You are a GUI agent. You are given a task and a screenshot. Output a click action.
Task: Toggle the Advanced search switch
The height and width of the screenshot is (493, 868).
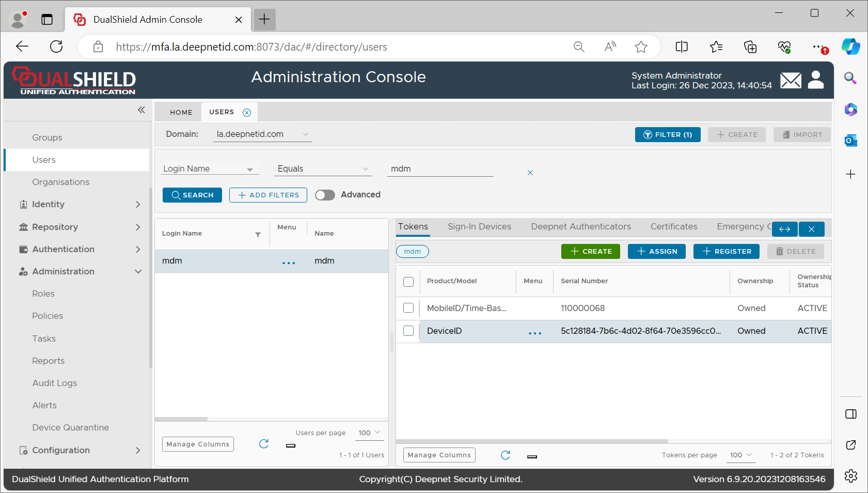(x=325, y=195)
